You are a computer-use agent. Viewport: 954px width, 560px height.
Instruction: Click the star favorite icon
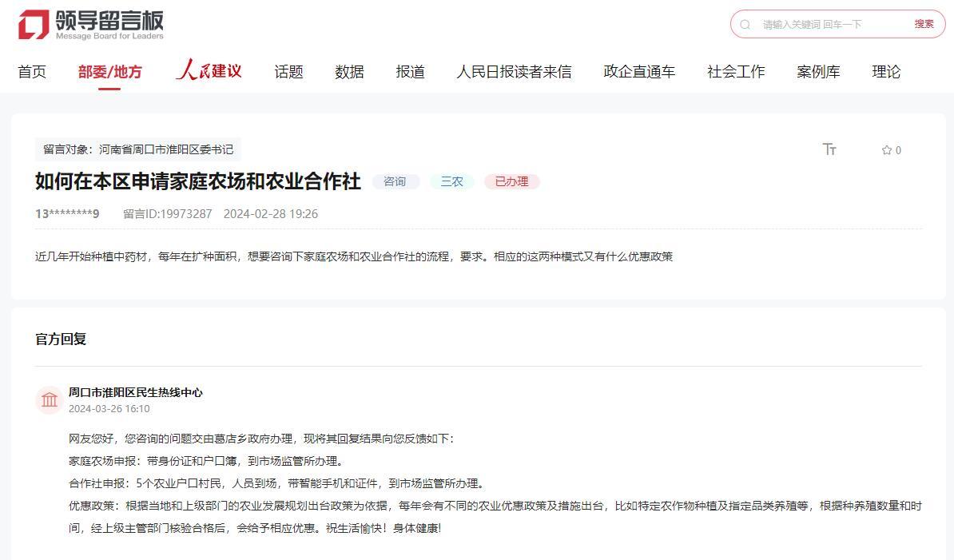[886, 150]
